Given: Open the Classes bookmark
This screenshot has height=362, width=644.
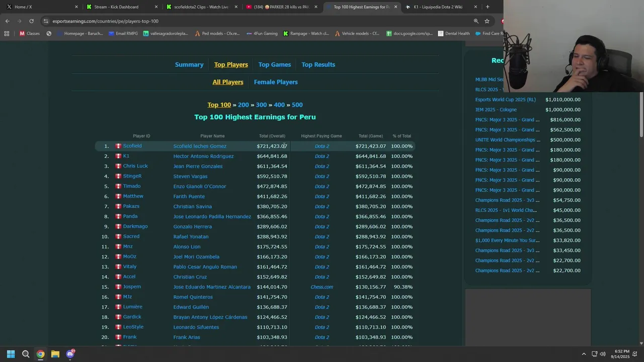Looking at the screenshot, I should coord(29,34).
